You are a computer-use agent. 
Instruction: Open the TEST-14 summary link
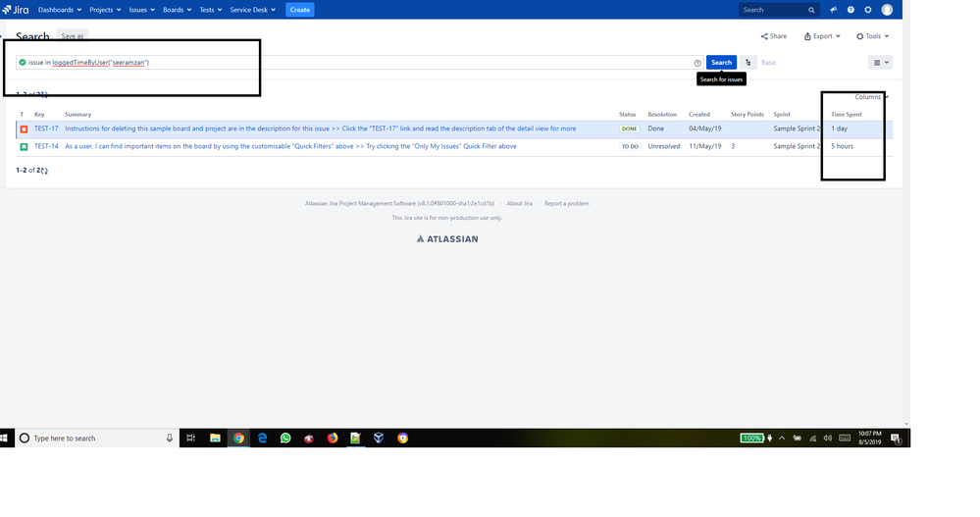click(290, 146)
